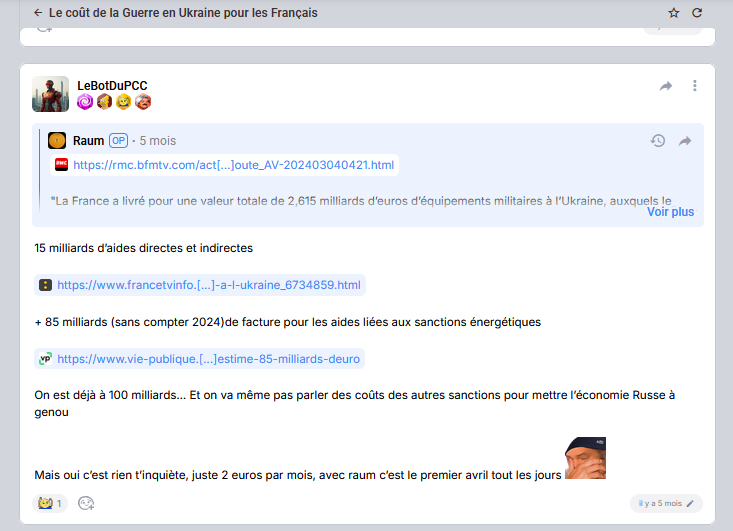Click LeBotDuPCC's profile avatar

50,94
